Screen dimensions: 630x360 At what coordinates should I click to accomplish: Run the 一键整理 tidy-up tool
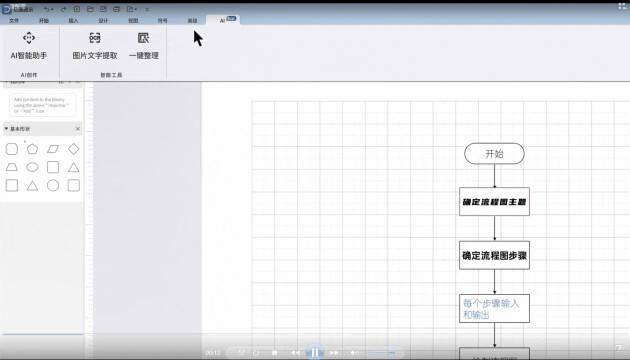coord(143,46)
